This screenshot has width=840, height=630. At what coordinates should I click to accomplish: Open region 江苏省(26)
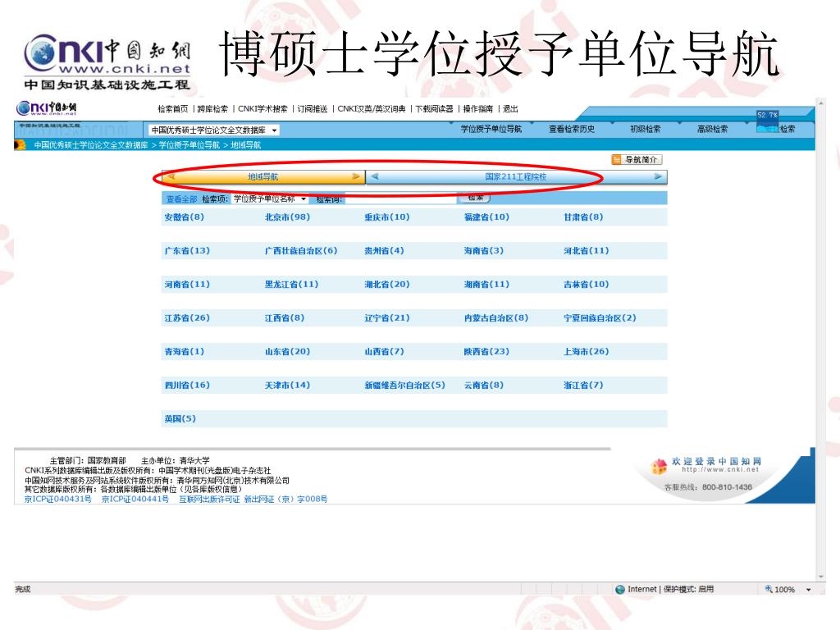click(187, 318)
